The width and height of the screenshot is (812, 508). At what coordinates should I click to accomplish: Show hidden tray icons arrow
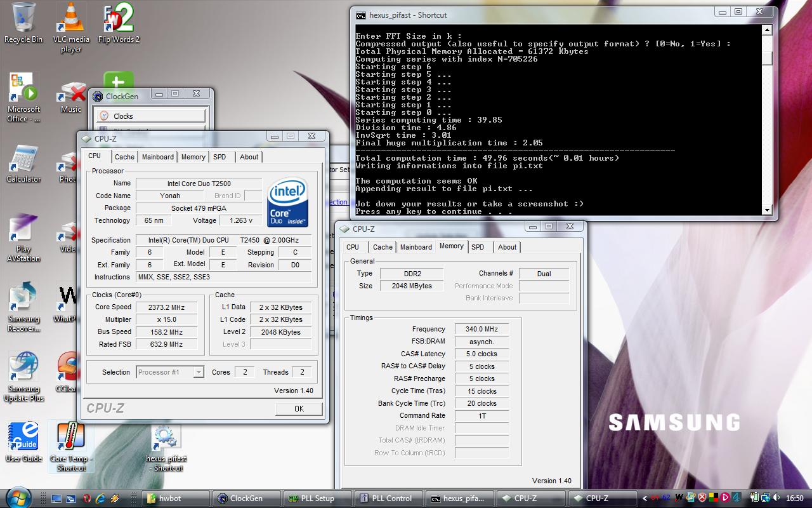coord(645,498)
